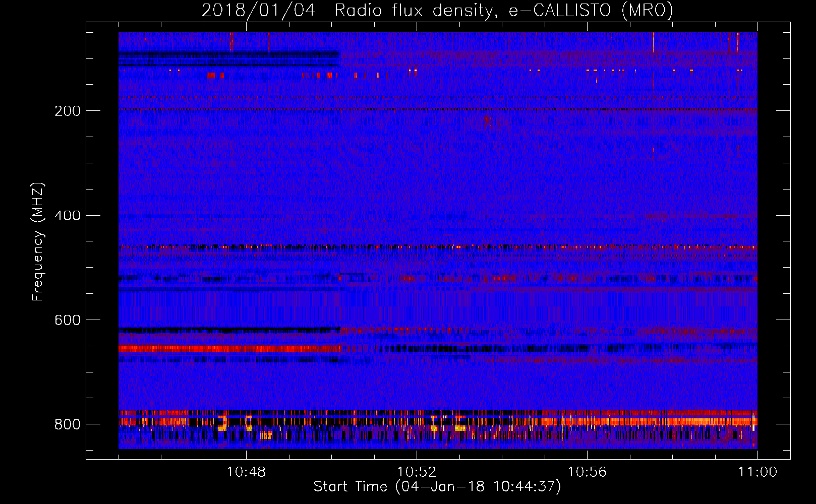Select the '400' frequency axis label
The image size is (816, 504).
[67, 216]
